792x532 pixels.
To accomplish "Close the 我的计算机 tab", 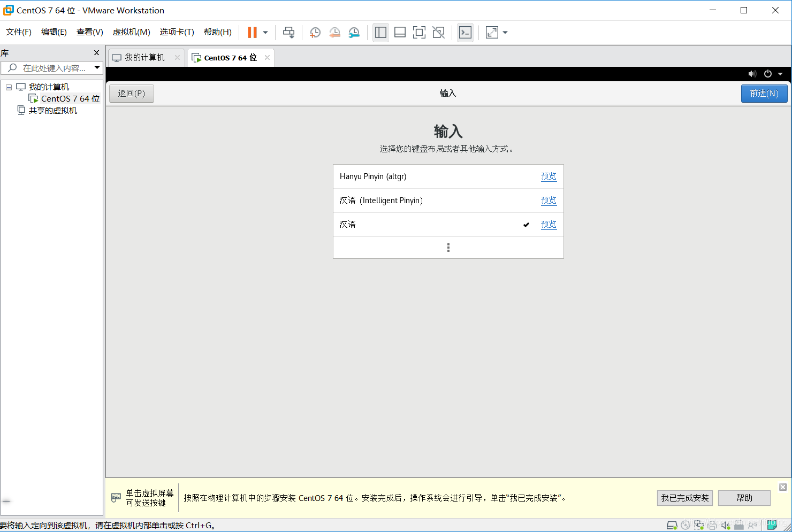I will point(177,57).
